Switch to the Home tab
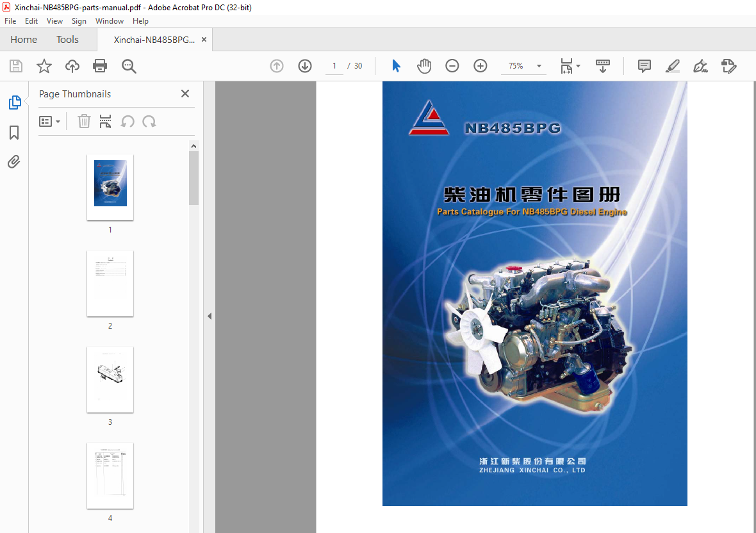 [x=24, y=40]
